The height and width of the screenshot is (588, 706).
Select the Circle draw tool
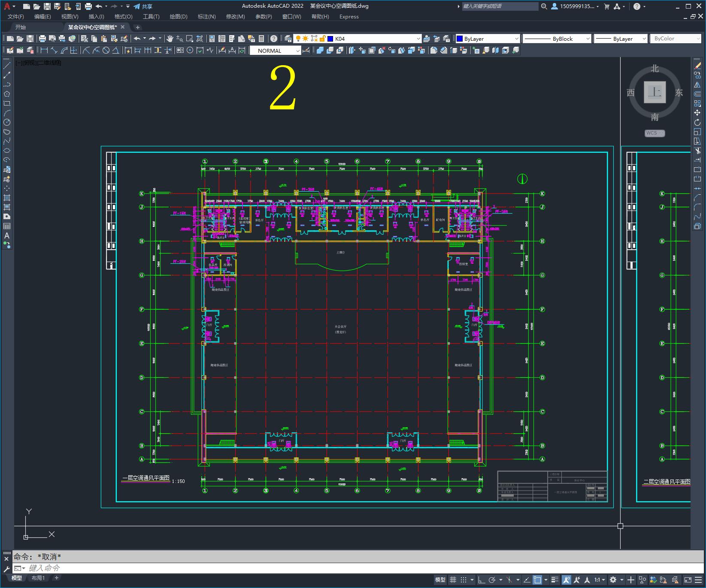pyautogui.click(x=7, y=122)
